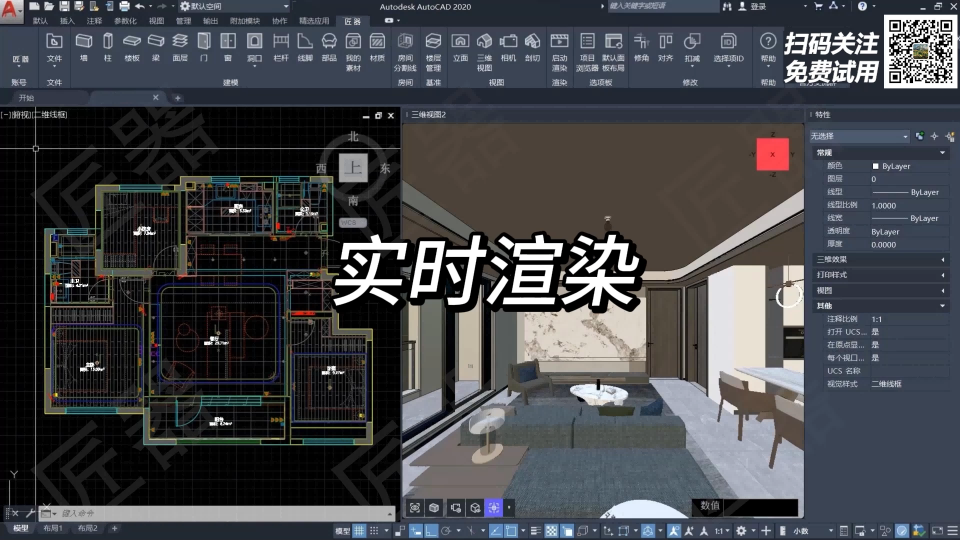Select the 线脚 (molding) tool
This screenshot has height=540, width=960.
pos(305,48)
